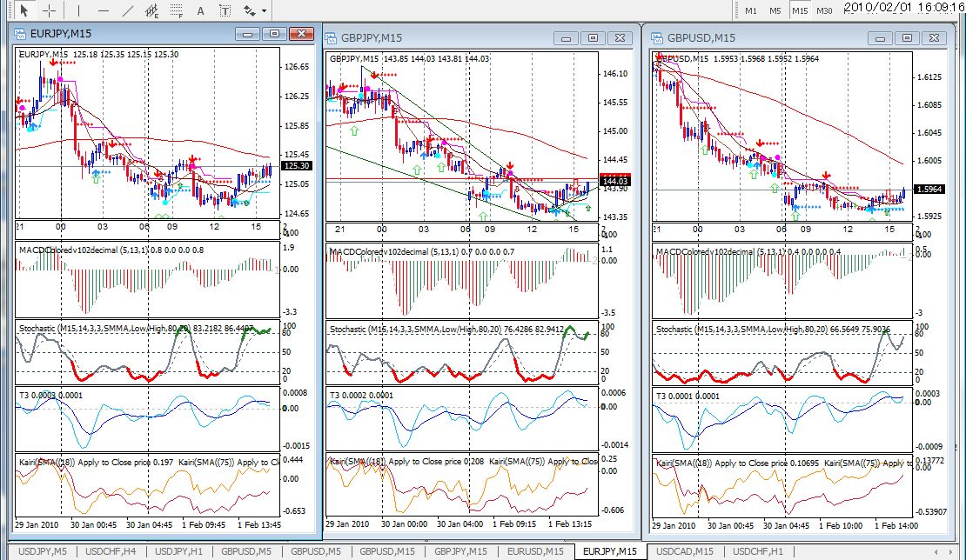Close the EURJPY,M15 chart window
This screenshot has width=966, height=560.
pos(302,34)
